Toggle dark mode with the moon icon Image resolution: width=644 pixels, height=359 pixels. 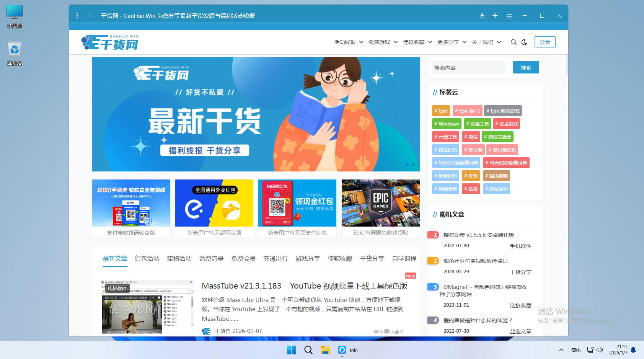point(524,42)
